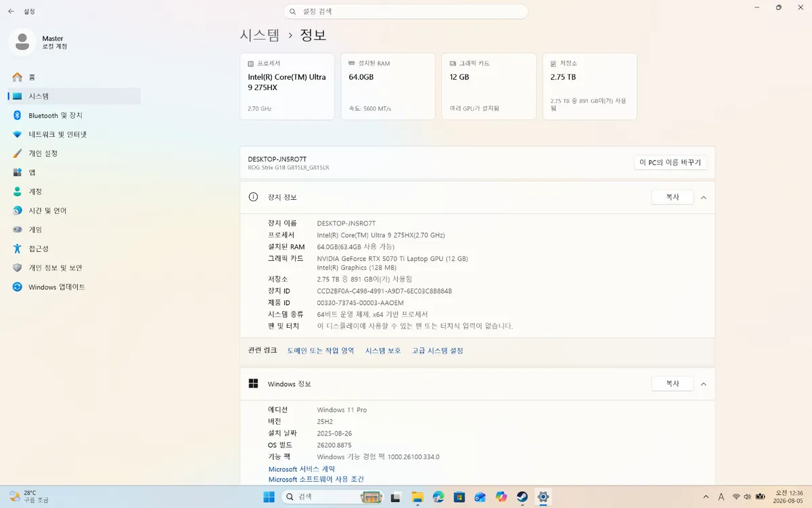The image size is (812, 508).
Task: Open 고급 시스템 설정 link
Action: pyautogui.click(x=438, y=351)
